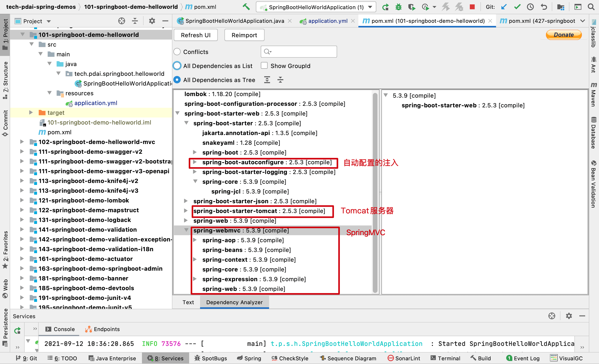599x364 pixels.
Task: Enable the Show GroupId checkbox
Action: (x=264, y=66)
